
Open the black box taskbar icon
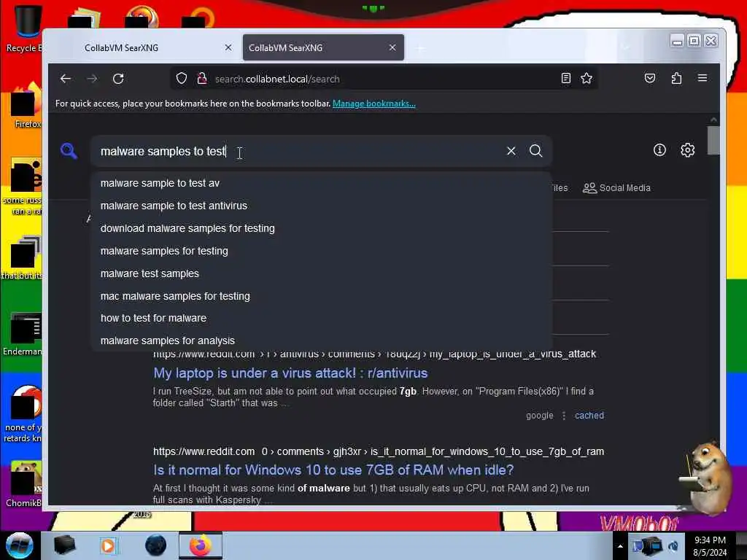coord(64,545)
